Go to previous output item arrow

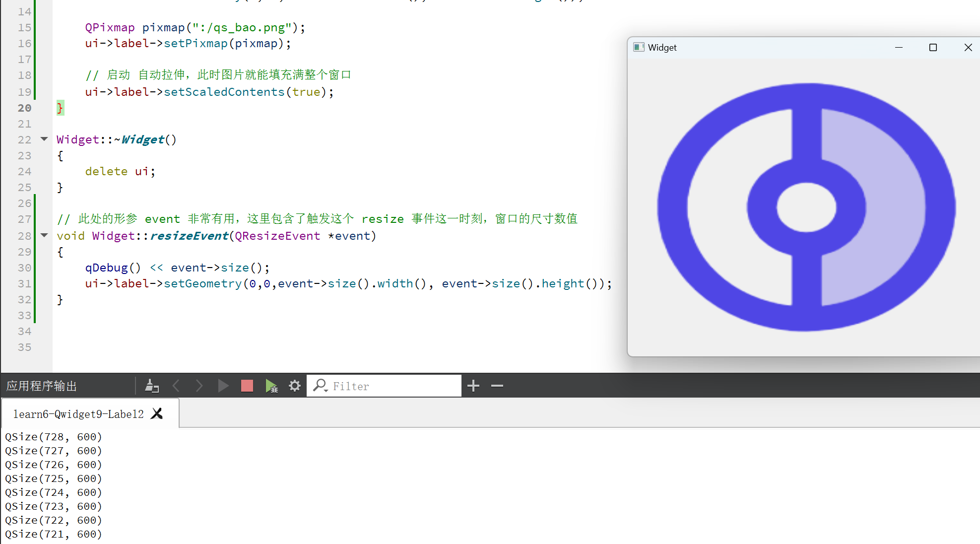[176, 386]
